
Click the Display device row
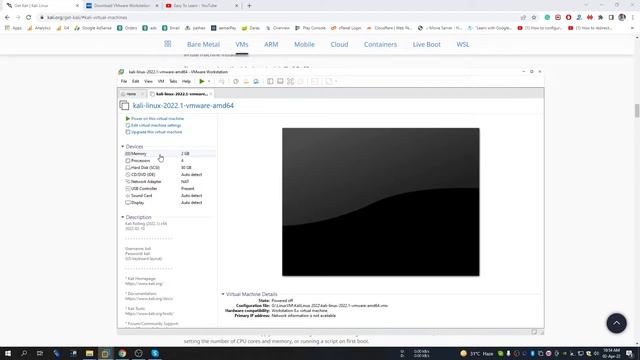170,202
